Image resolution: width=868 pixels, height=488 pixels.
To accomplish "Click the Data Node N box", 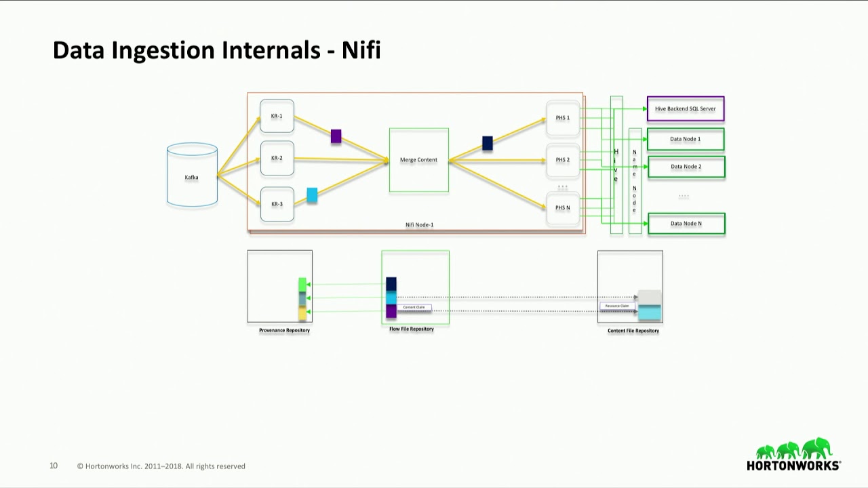I will [x=686, y=224].
